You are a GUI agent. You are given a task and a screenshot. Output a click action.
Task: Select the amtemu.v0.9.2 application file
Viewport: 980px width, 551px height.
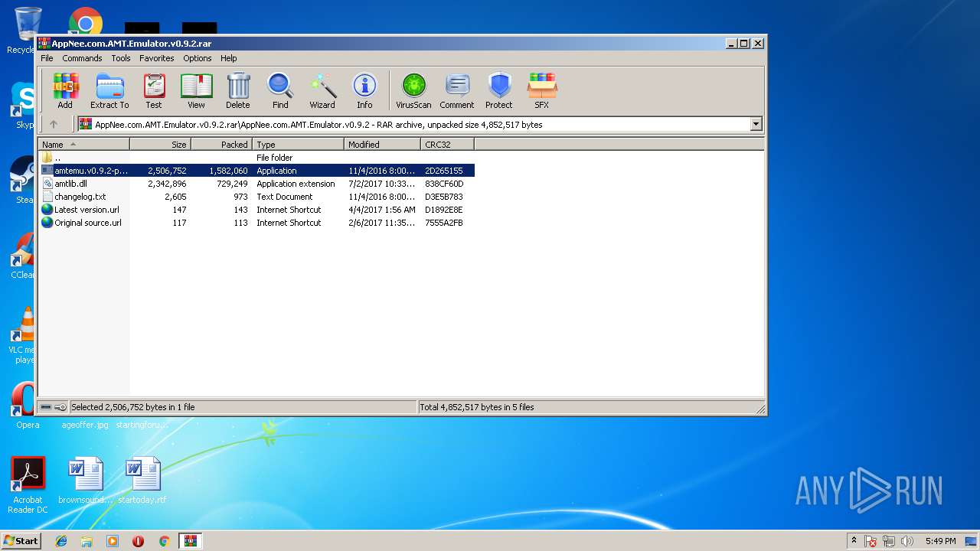[x=256, y=171]
